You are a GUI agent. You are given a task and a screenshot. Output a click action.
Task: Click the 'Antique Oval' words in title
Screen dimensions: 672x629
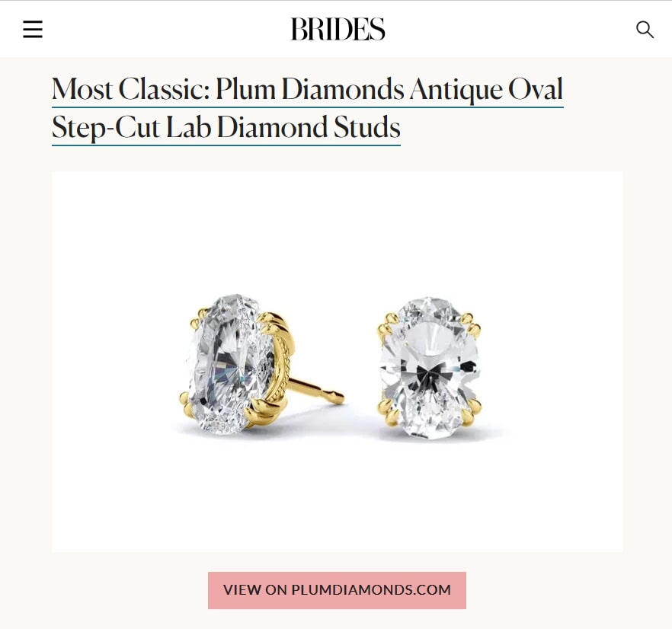486,90
